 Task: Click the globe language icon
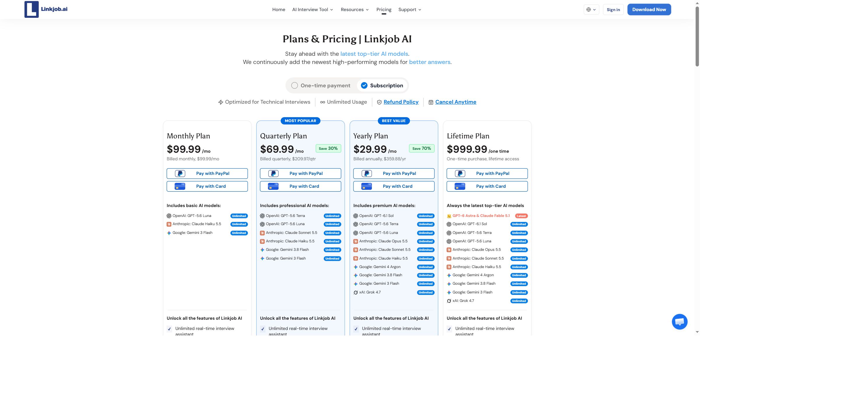588,9
